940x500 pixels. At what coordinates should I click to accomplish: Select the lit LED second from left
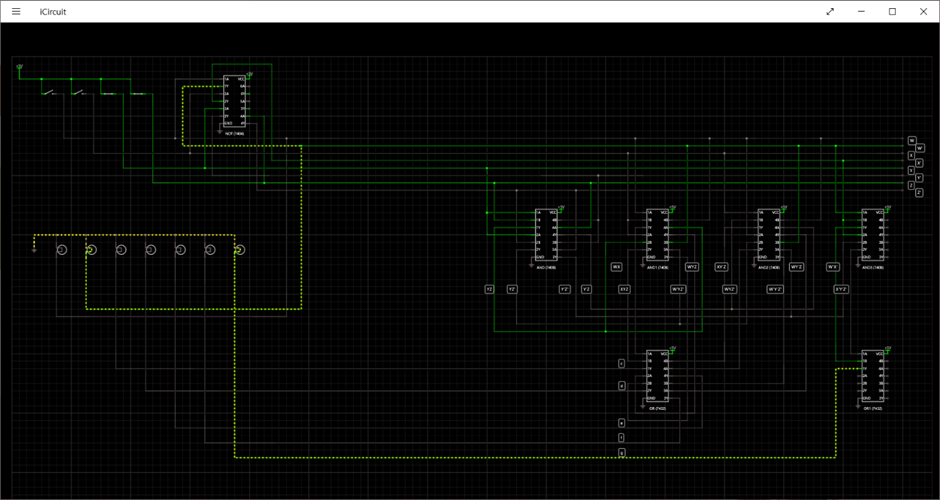pos(91,249)
